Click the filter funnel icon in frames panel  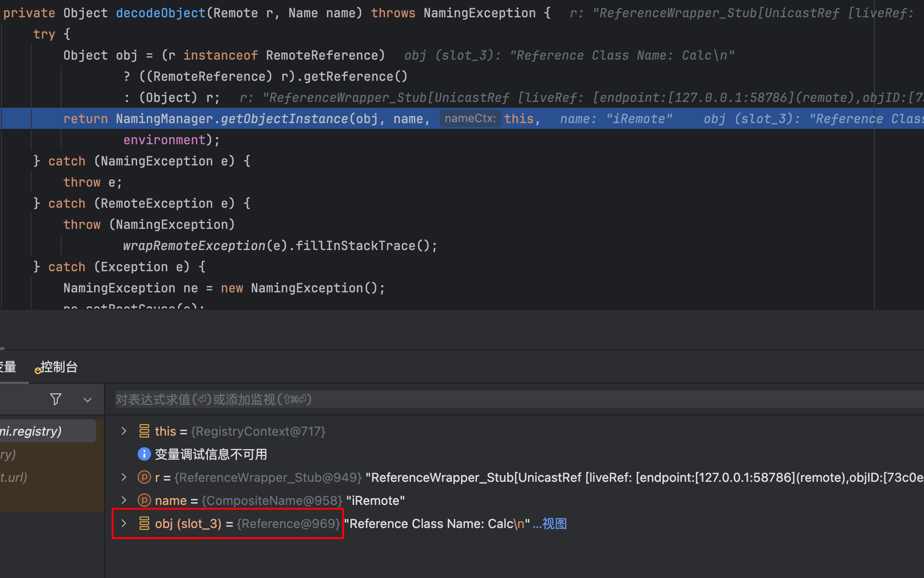pos(56,399)
